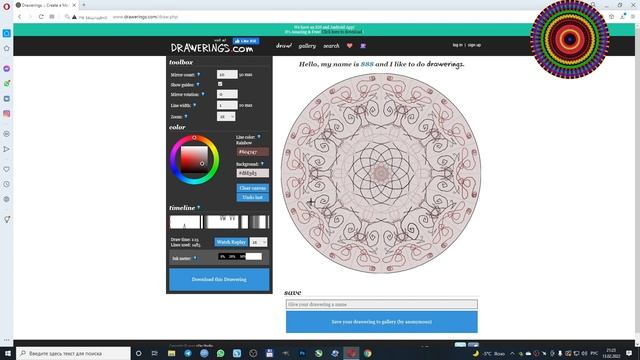Click the help icon next to Line color
The height and width of the screenshot is (360, 640).
[x=259, y=137]
